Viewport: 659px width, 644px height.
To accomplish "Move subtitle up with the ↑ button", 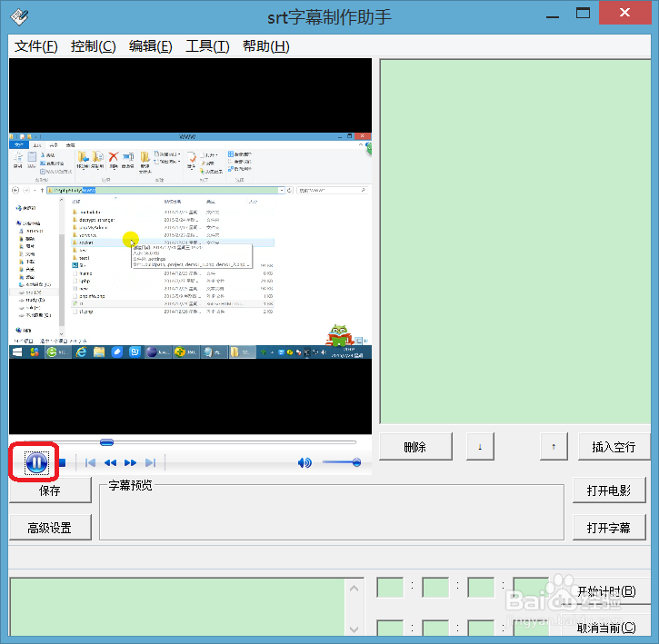I will click(554, 447).
